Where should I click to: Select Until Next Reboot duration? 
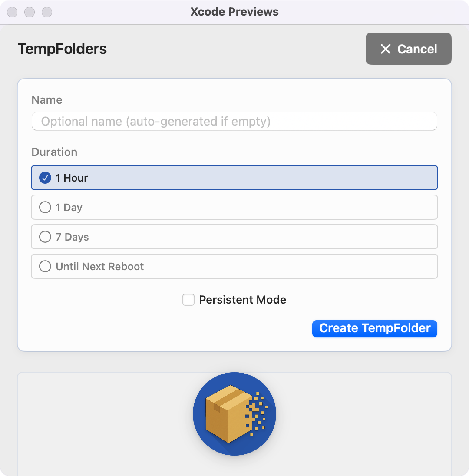(x=234, y=266)
